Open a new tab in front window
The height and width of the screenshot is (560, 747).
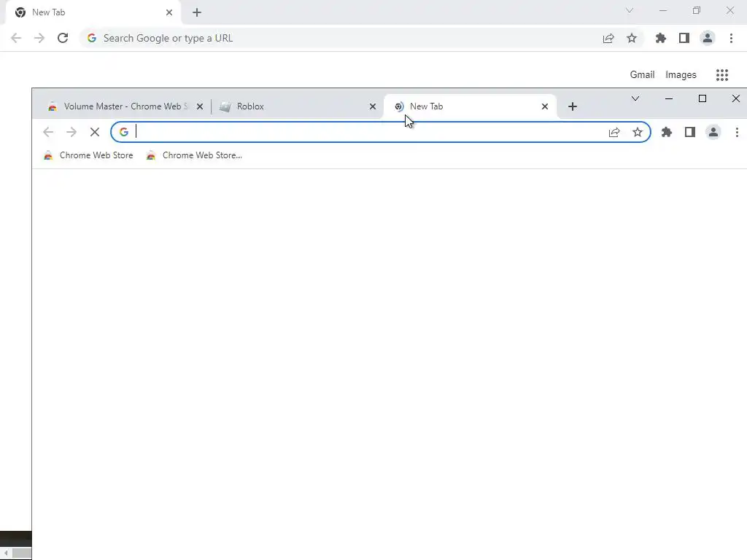point(573,106)
